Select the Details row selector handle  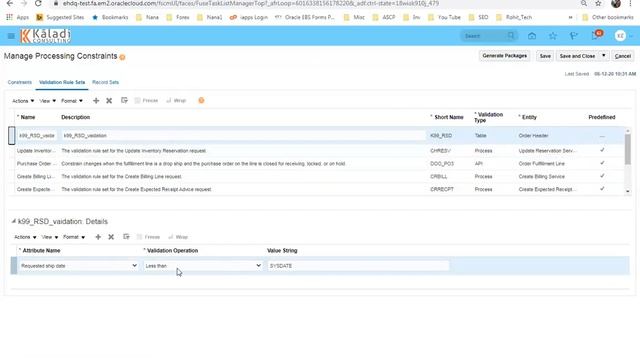point(14,266)
